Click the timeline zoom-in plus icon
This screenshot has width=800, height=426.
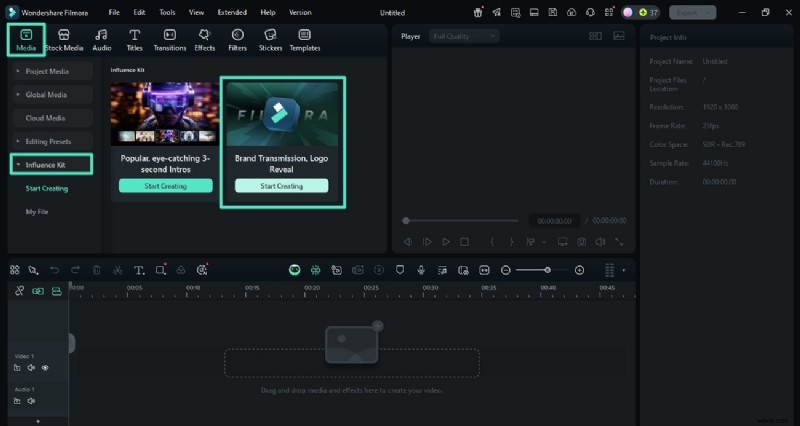click(x=580, y=270)
